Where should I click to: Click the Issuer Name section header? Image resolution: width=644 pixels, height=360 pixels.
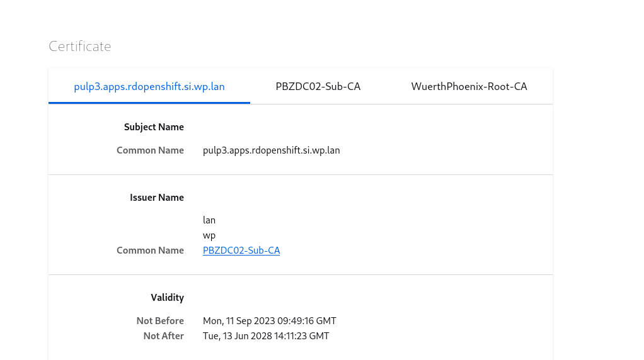tap(156, 198)
